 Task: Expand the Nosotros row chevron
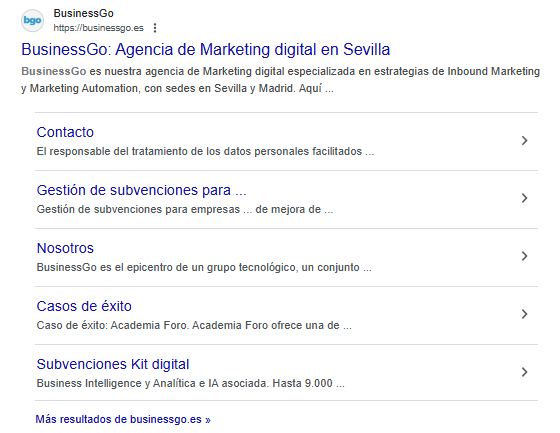pos(524,256)
